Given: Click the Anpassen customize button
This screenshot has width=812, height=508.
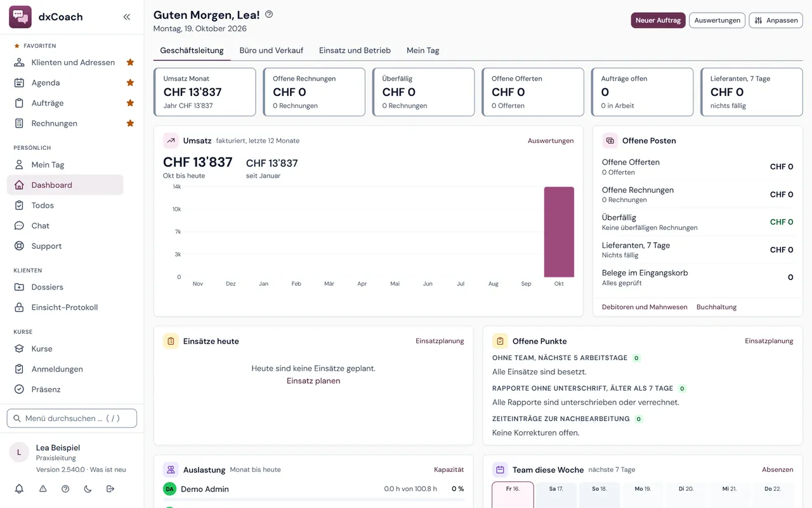Looking at the screenshot, I should click(x=776, y=20).
